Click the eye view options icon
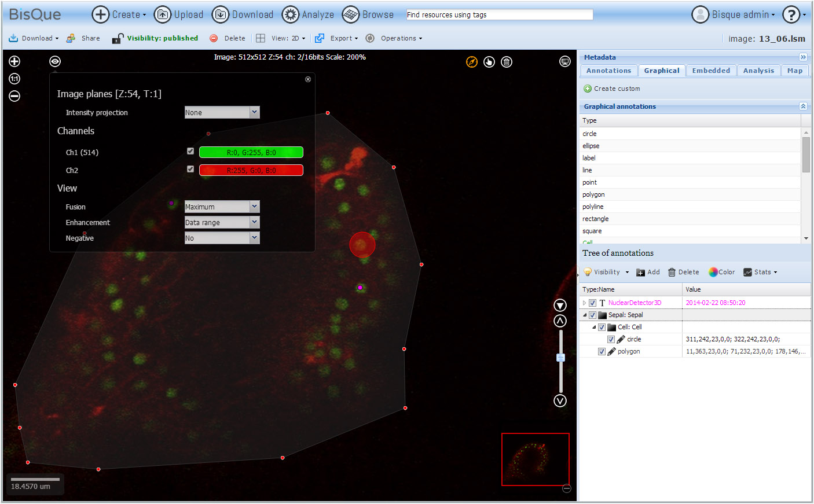Screen dimensions: 814x504 tap(55, 61)
